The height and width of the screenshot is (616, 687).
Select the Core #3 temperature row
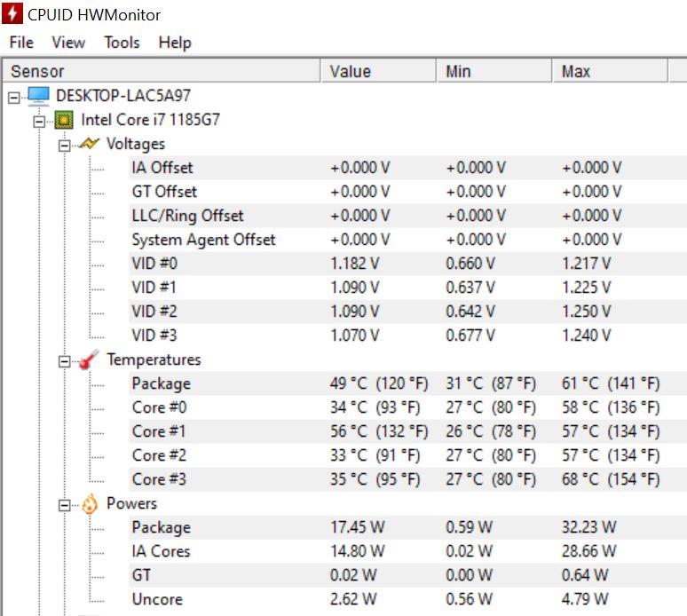(x=408, y=479)
